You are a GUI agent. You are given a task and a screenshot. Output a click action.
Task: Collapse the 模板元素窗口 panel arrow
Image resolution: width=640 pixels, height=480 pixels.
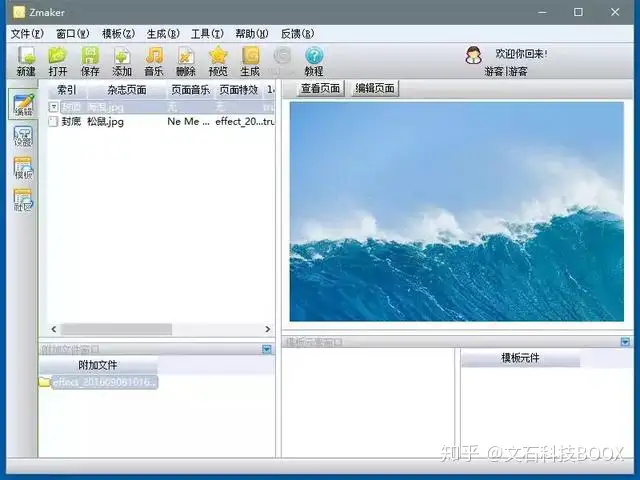click(x=625, y=342)
